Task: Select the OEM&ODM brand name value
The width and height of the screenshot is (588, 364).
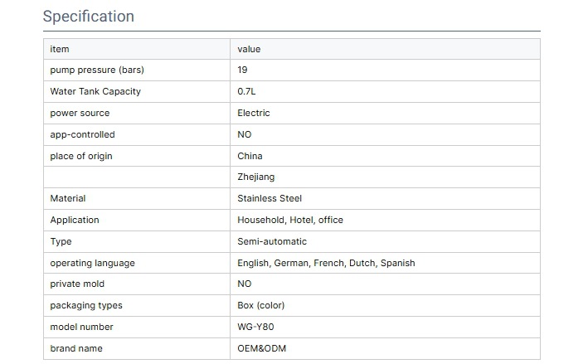Action: [x=261, y=348]
